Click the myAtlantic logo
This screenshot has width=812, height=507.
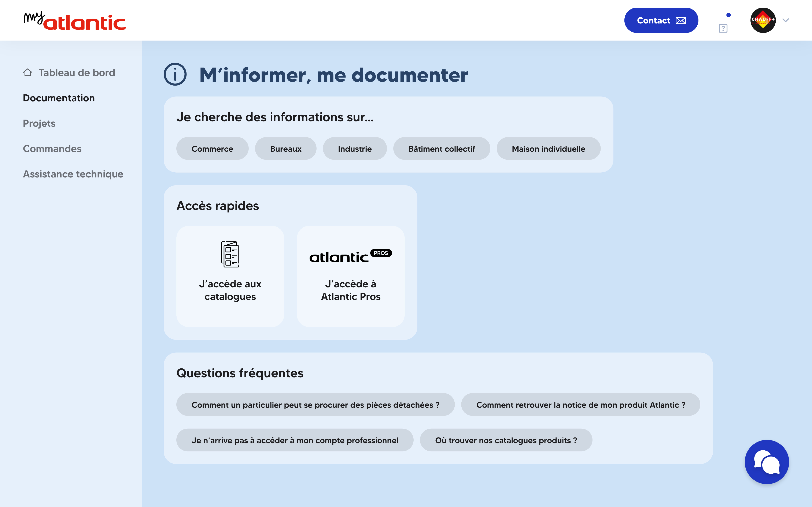(74, 21)
